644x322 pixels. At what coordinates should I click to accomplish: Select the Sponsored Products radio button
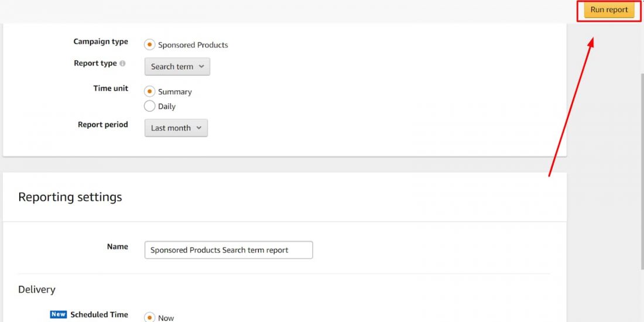[x=149, y=44]
